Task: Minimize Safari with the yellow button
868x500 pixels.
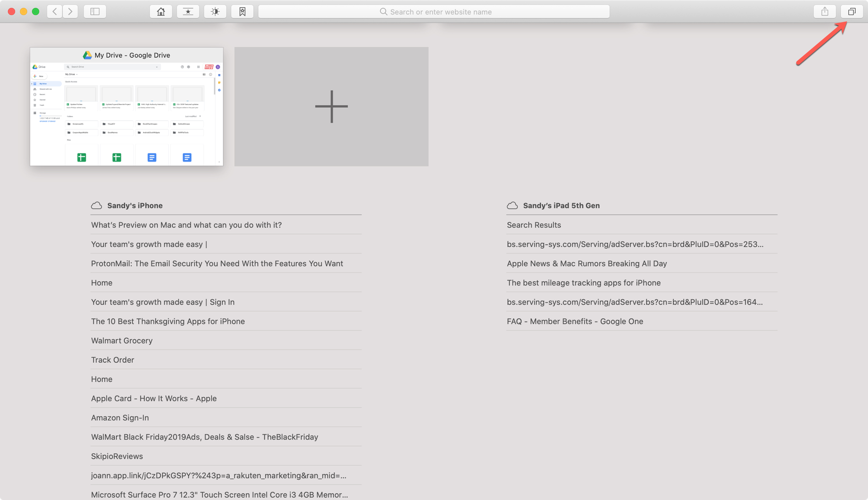Action: click(24, 11)
